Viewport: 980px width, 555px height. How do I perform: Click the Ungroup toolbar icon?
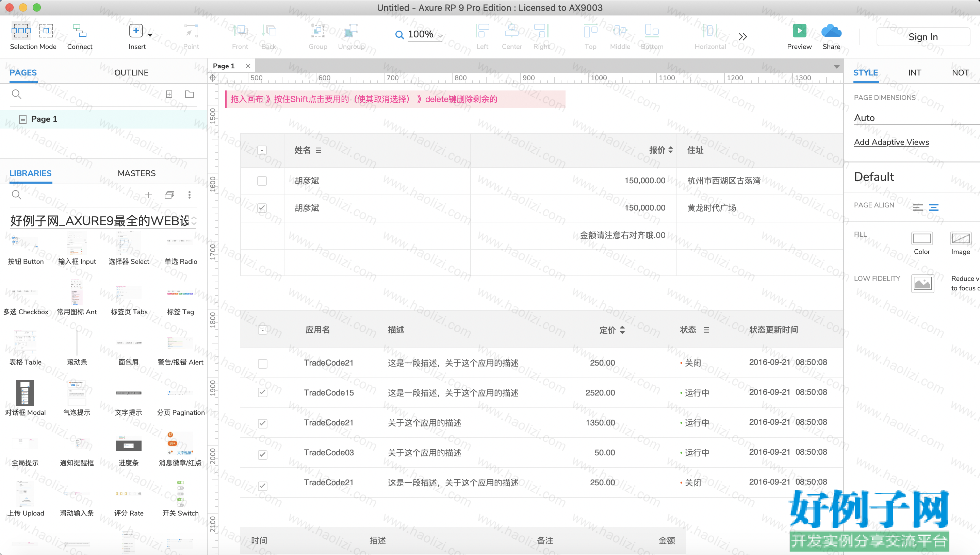click(351, 31)
